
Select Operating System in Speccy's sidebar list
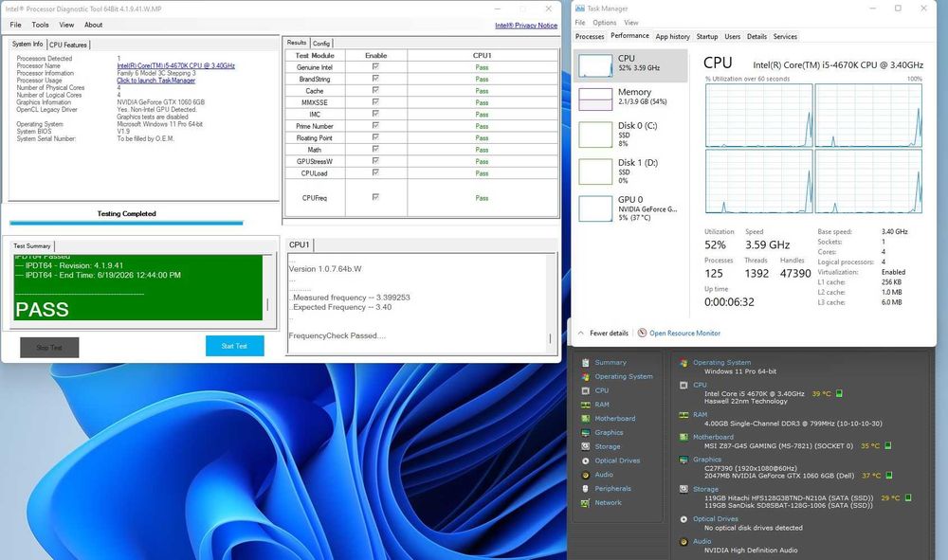624,376
